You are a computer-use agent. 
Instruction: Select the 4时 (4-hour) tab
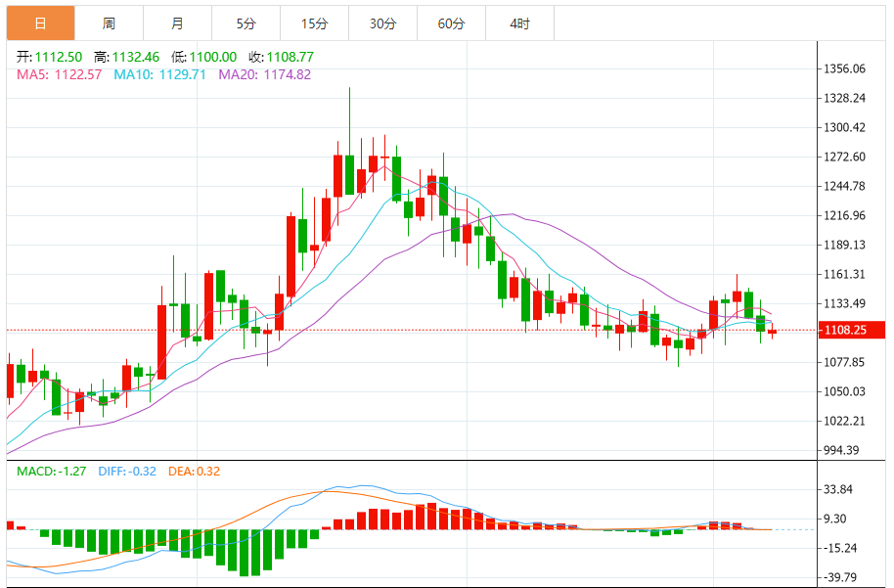point(519,23)
